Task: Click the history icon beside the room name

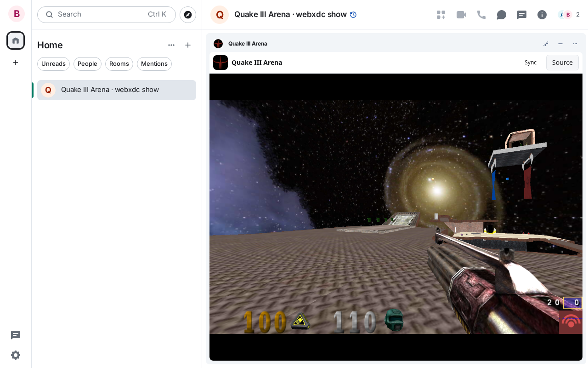Action: tap(353, 15)
